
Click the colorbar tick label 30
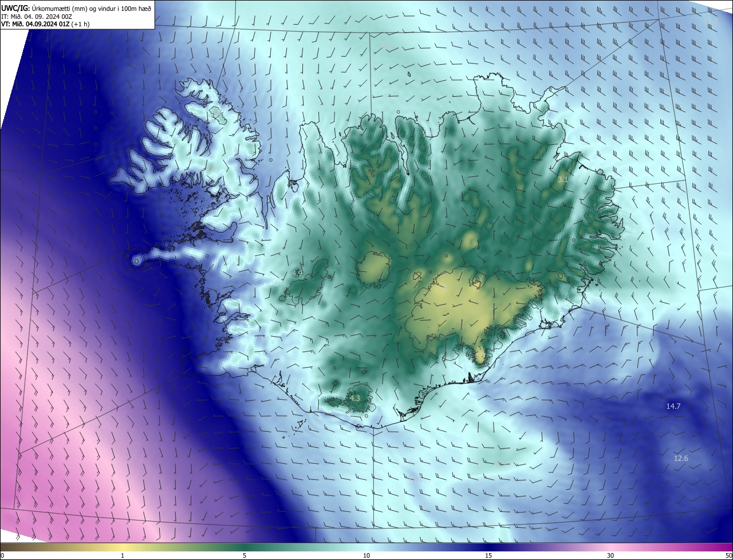pyautogui.click(x=610, y=555)
